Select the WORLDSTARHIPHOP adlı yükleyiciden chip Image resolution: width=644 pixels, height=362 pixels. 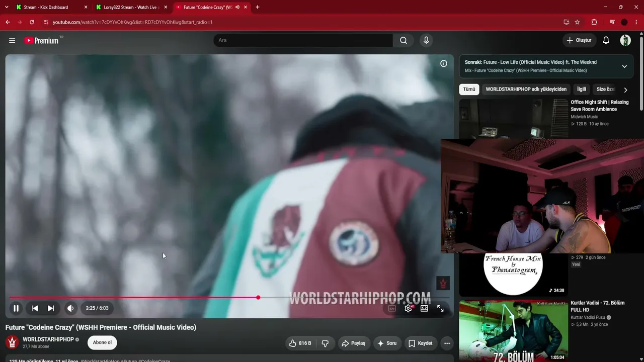[x=526, y=89]
